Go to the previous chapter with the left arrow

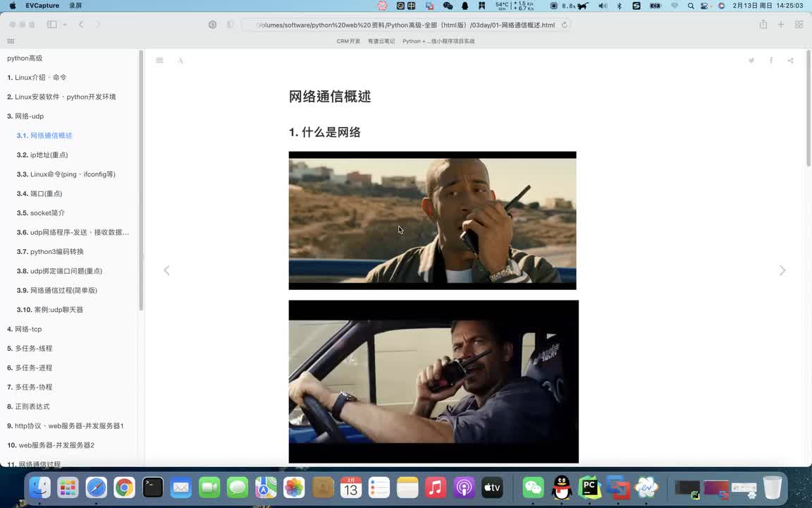click(x=167, y=270)
